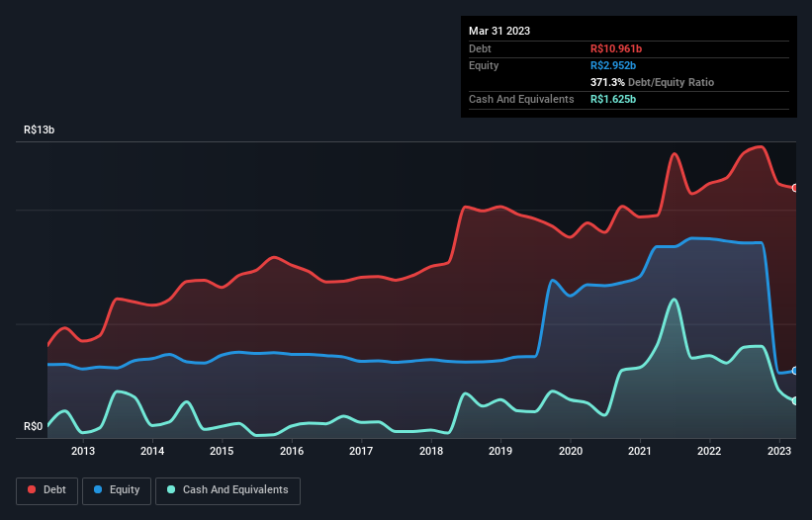
Task: Click the R$1.625b cash value
Action: (613, 99)
